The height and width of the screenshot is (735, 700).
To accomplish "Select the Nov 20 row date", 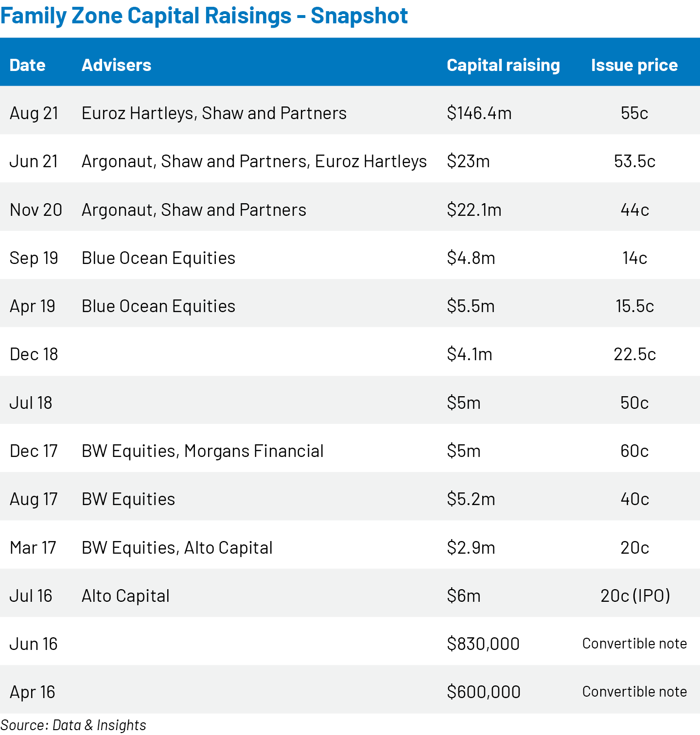I will 36,210.
